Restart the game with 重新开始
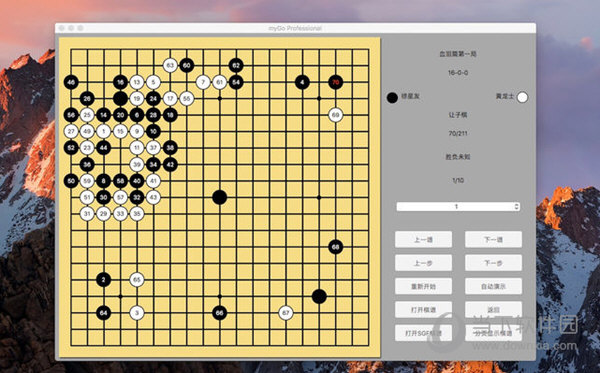The height and width of the screenshot is (373, 600). [423, 286]
